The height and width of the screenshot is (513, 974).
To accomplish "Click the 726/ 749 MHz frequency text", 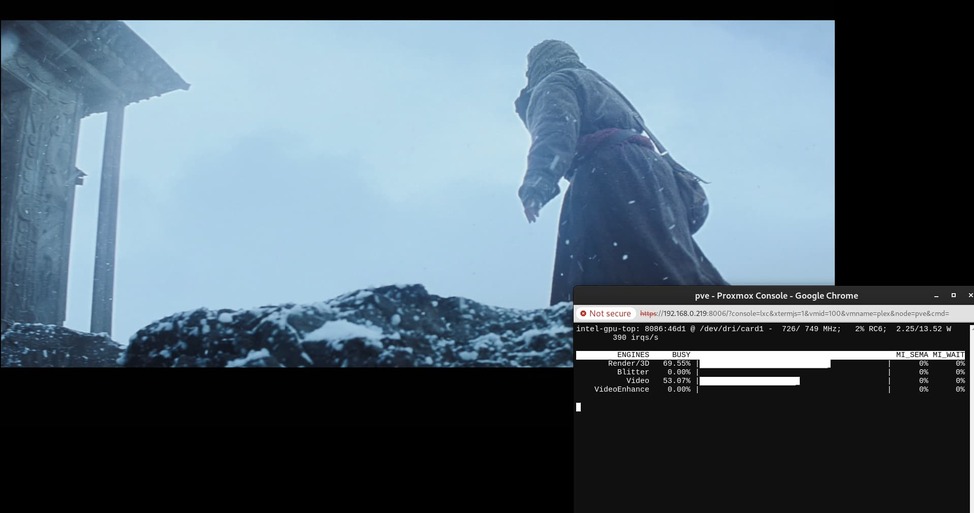I will click(x=811, y=329).
